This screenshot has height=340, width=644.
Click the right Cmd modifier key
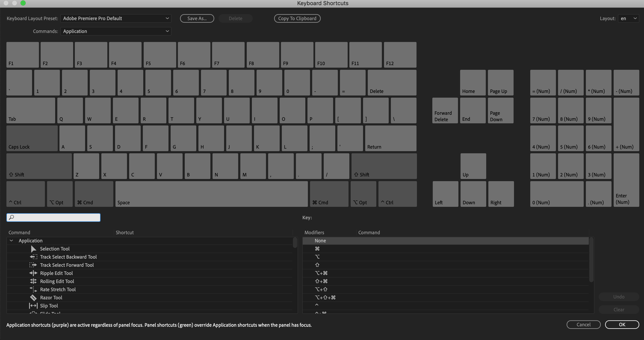[x=329, y=194]
